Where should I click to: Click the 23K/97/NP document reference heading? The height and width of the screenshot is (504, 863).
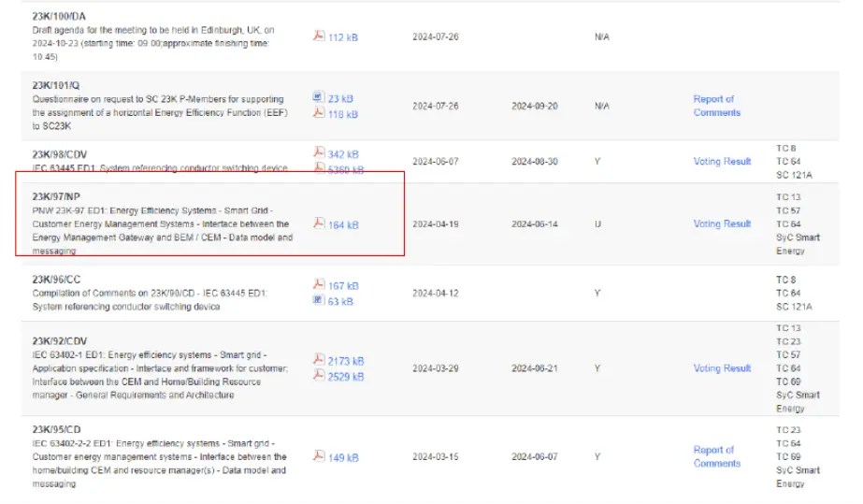[x=56, y=196]
